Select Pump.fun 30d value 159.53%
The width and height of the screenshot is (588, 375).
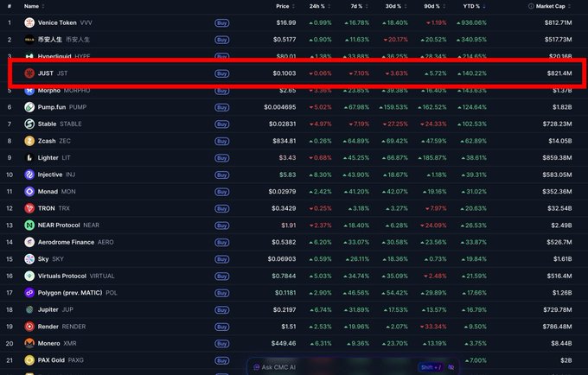(393, 107)
